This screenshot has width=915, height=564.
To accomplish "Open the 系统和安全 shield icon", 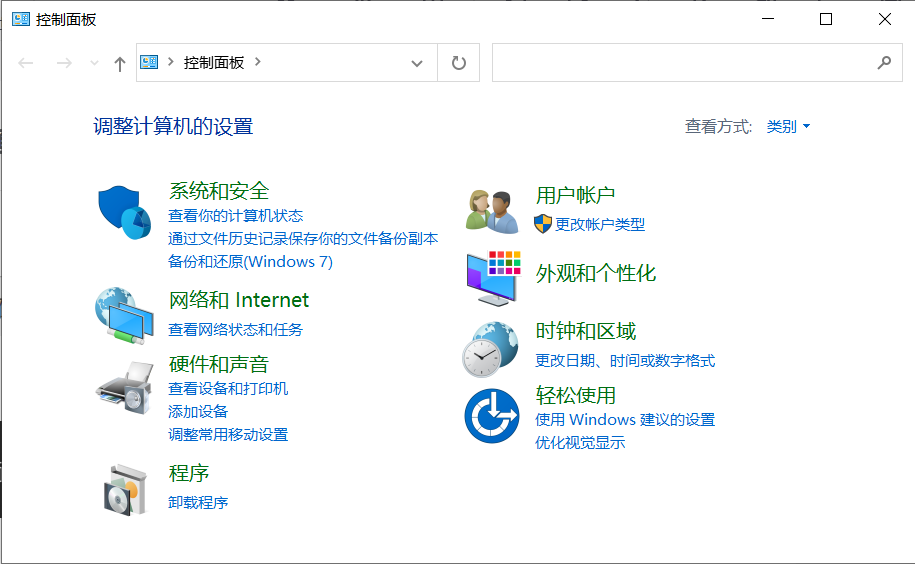I will pyautogui.click(x=124, y=212).
